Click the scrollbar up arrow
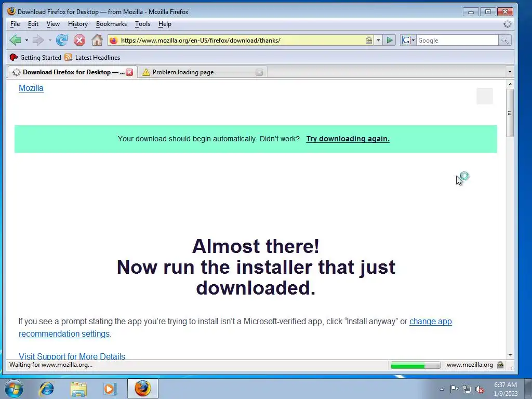The height and width of the screenshot is (399, 532). pos(510,84)
